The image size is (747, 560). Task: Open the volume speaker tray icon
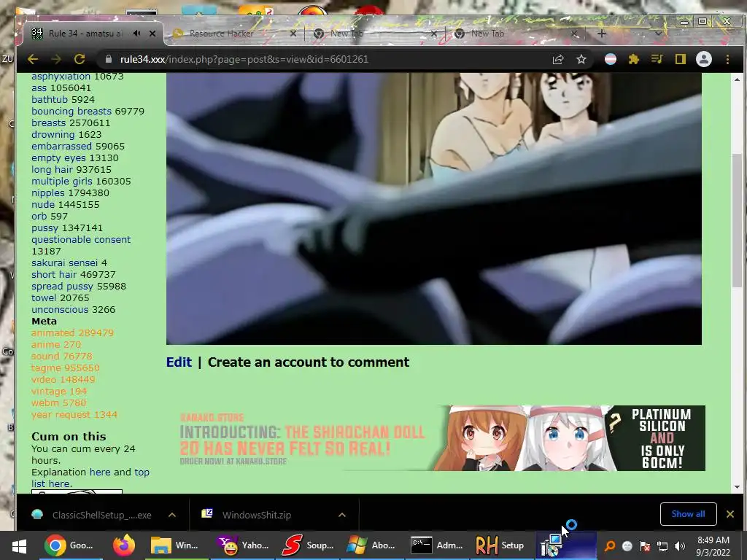point(680,545)
